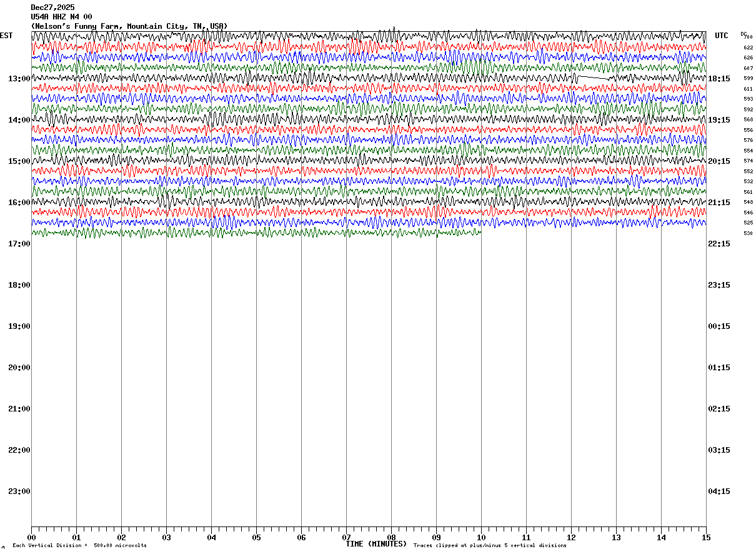Image resolution: width=756 pixels, height=554 pixels.
Task: Click minute tick label "14" on the axis
Action: coord(661,537)
